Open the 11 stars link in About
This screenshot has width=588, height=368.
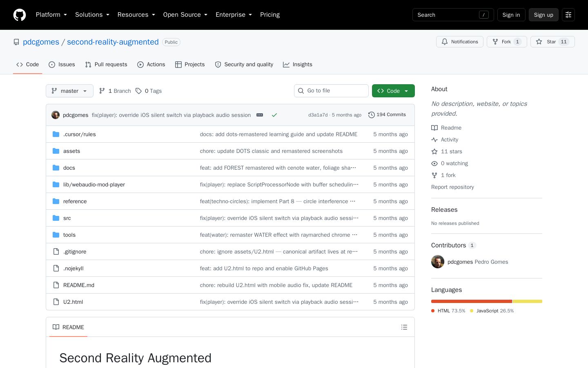click(x=447, y=151)
